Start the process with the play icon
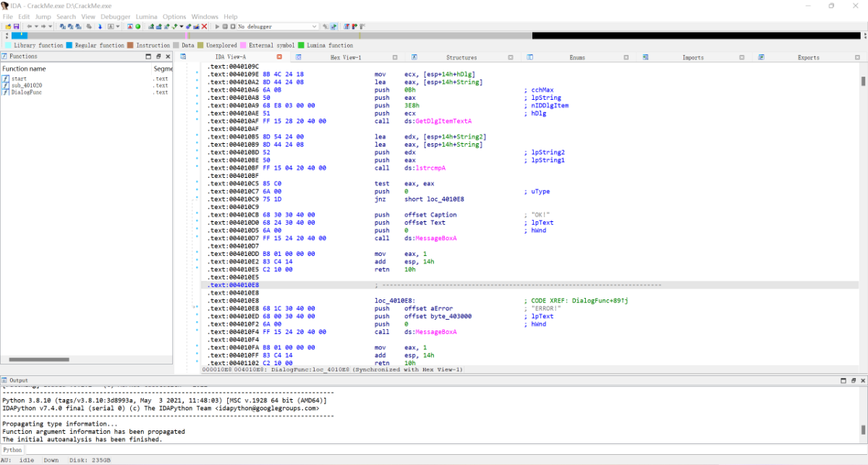Screen dimensions: 868x465 (216, 26)
